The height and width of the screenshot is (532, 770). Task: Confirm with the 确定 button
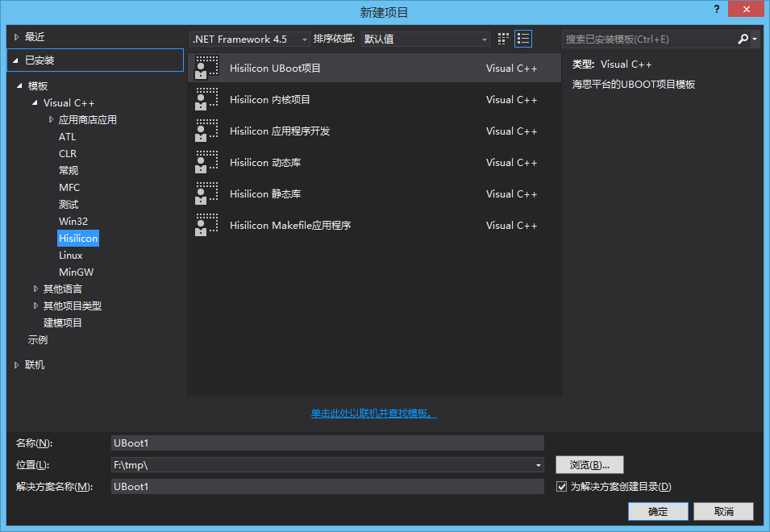click(x=658, y=511)
